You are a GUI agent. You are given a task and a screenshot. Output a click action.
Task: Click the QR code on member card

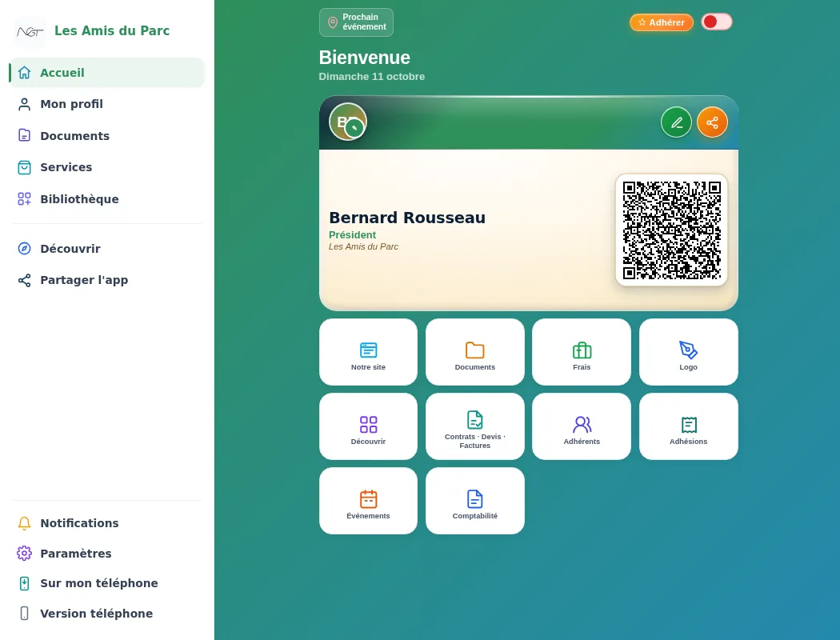671,230
